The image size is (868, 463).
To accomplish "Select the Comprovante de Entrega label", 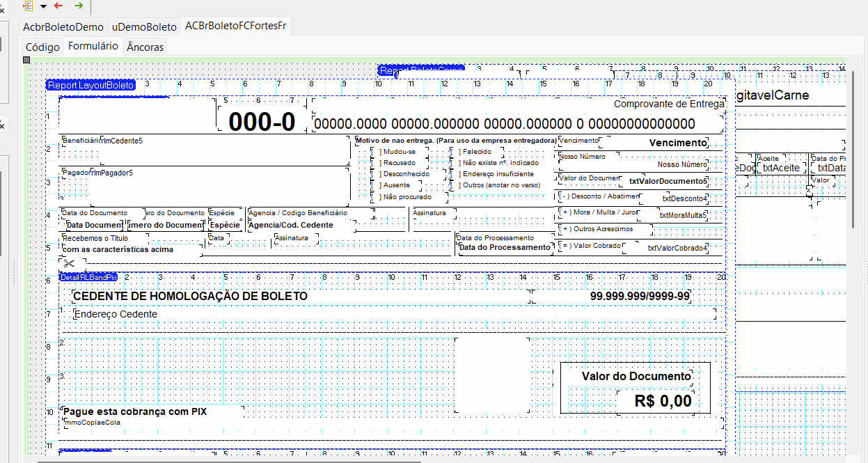I will (669, 104).
